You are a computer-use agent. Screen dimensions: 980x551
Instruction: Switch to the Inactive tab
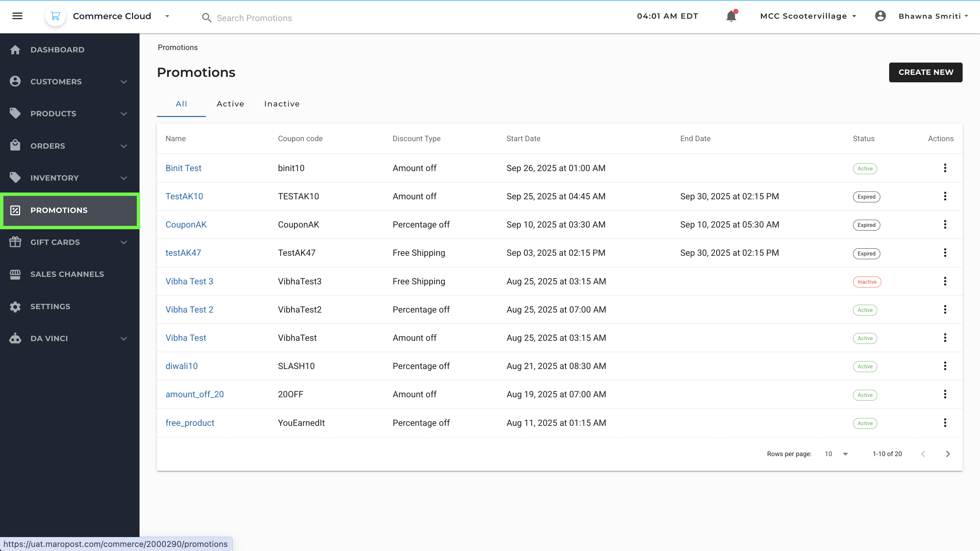coord(282,104)
